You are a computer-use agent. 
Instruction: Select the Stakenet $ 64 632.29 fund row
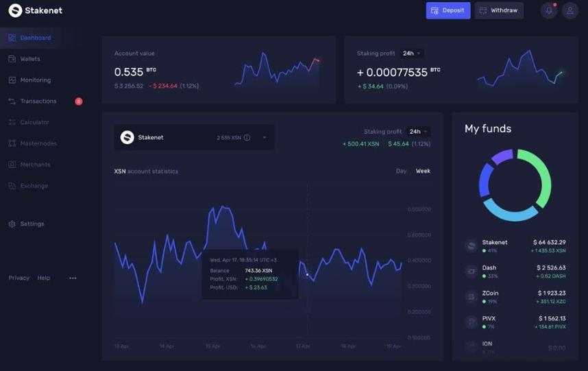pos(515,246)
